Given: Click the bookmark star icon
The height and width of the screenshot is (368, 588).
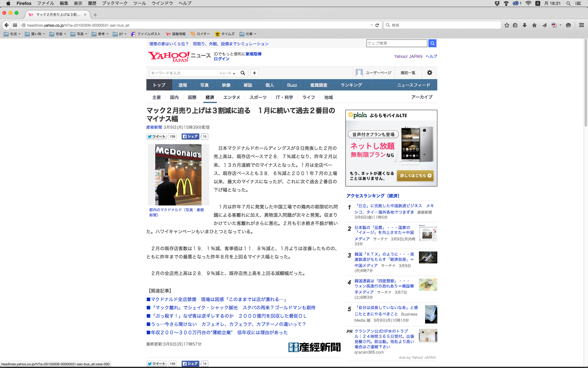Looking at the screenshot, I should click(x=507, y=25).
